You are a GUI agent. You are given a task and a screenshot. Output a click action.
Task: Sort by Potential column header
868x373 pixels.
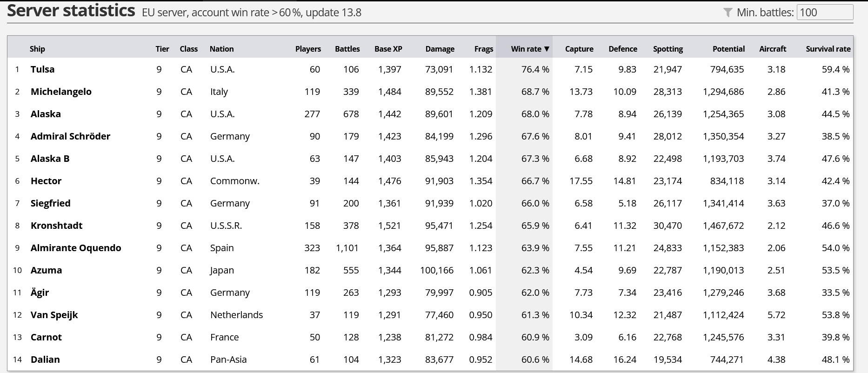[x=728, y=49]
